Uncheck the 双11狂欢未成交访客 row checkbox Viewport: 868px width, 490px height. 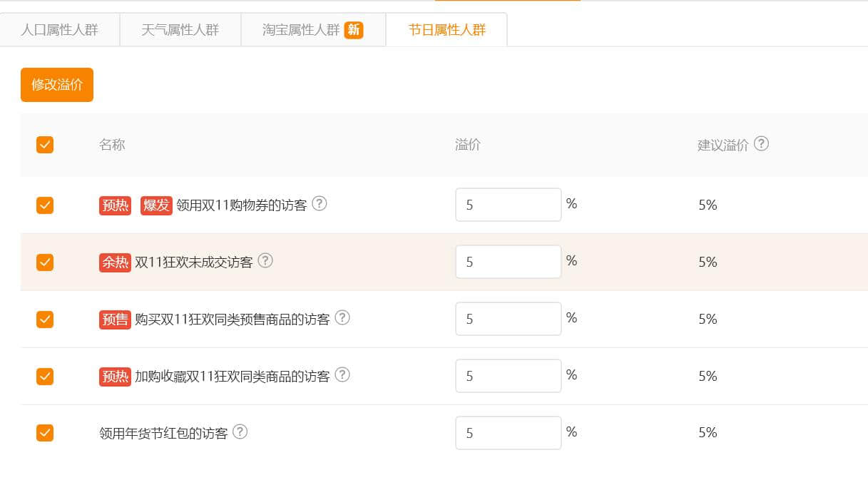45,262
